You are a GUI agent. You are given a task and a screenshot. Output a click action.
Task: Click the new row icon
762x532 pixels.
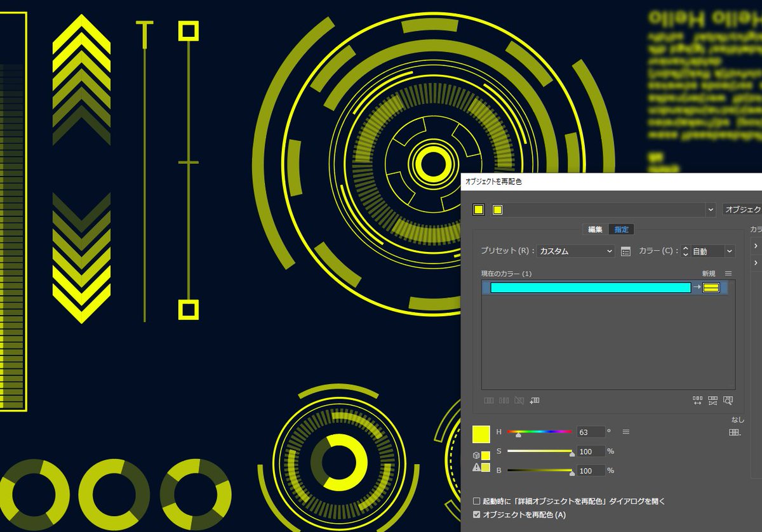pos(535,401)
